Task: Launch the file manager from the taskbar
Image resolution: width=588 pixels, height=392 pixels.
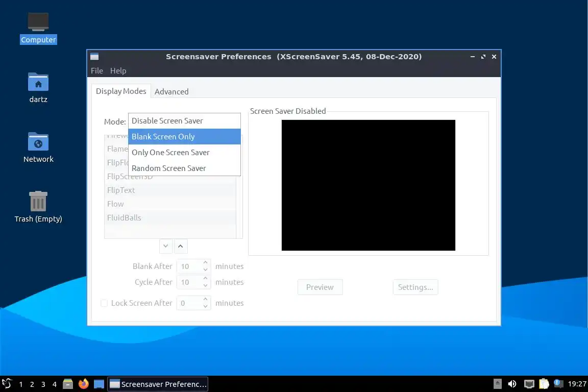Action: [68, 384]
